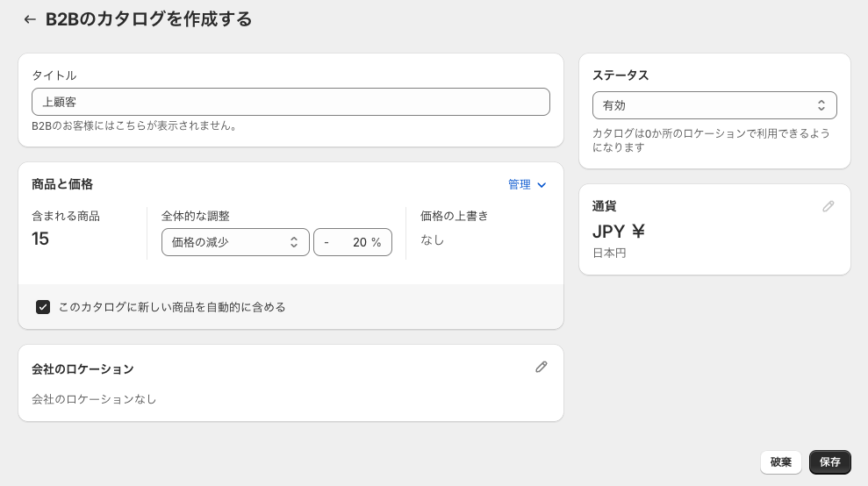Click the このカタログに新しい商品を自動的に含める label

coord(172,307)
